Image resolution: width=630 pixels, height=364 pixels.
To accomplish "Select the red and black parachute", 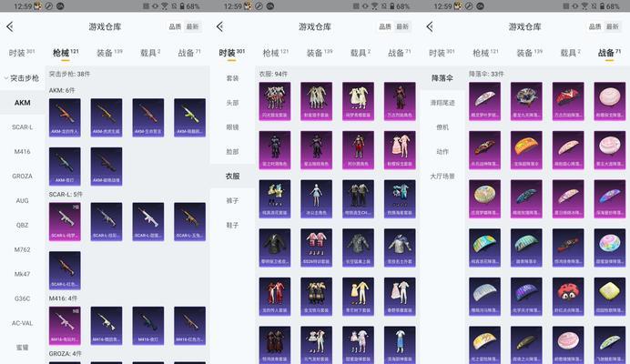I will 568,101.
